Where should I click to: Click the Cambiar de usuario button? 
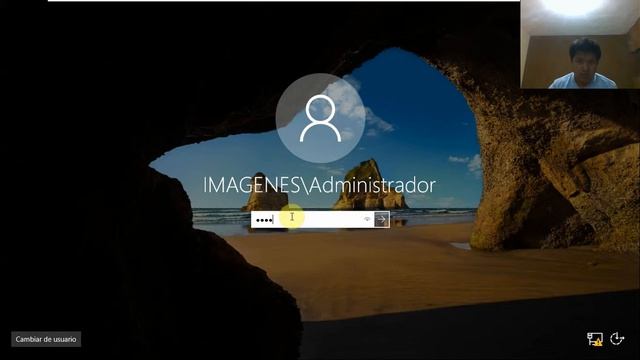pos(46,339)
